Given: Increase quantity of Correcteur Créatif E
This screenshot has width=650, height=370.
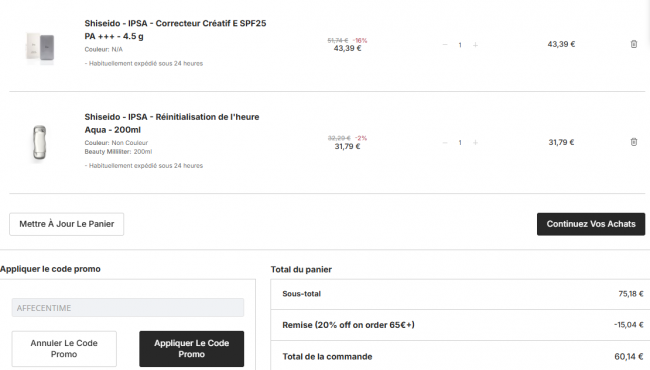Looking at the screenshot, I should tap(475, 45).
